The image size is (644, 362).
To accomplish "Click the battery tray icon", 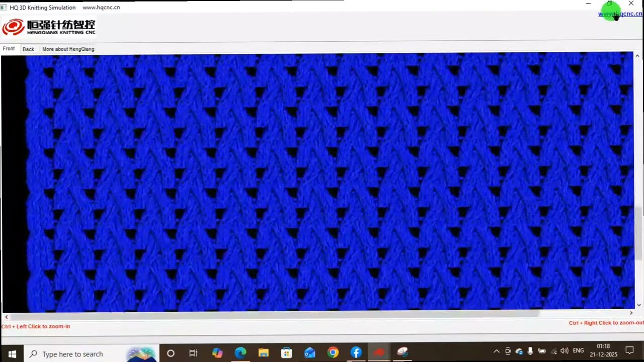I will pyautogui.click(x=542, y=351).
